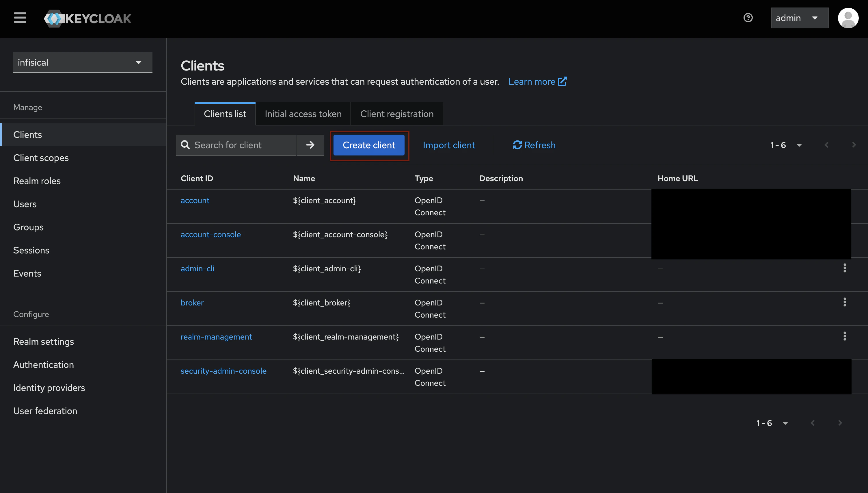Switch to Client registration tab
868x493 pixels.
(x=397, y=114)
